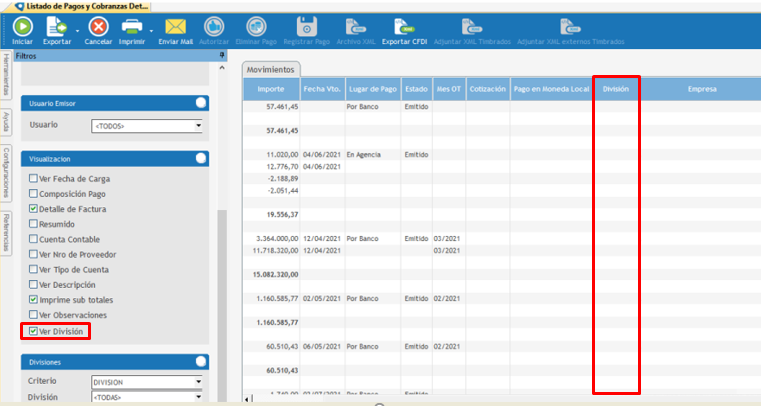Image resolution: width=761 pixels, height=406 pixels.
Task: Click Pago en Moneda Local column header
Action: [x=551, y=89]
